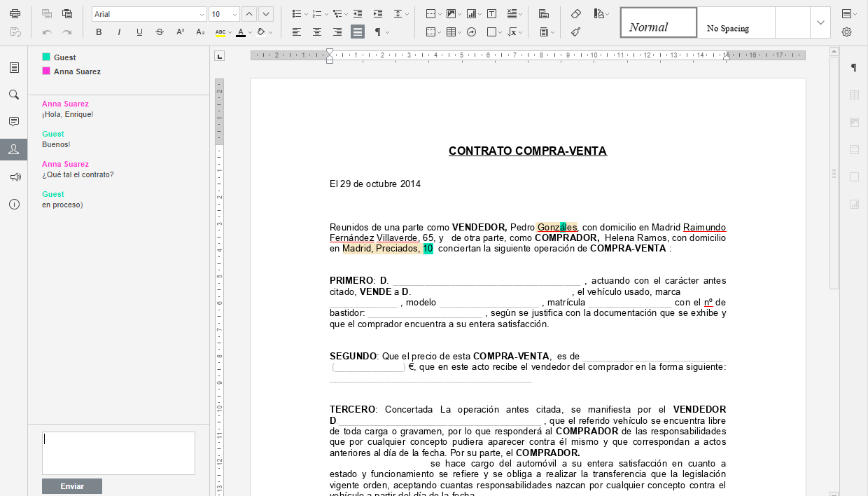
Task: Open the Comments sidebar icon
Action: [x=14, y=122]
